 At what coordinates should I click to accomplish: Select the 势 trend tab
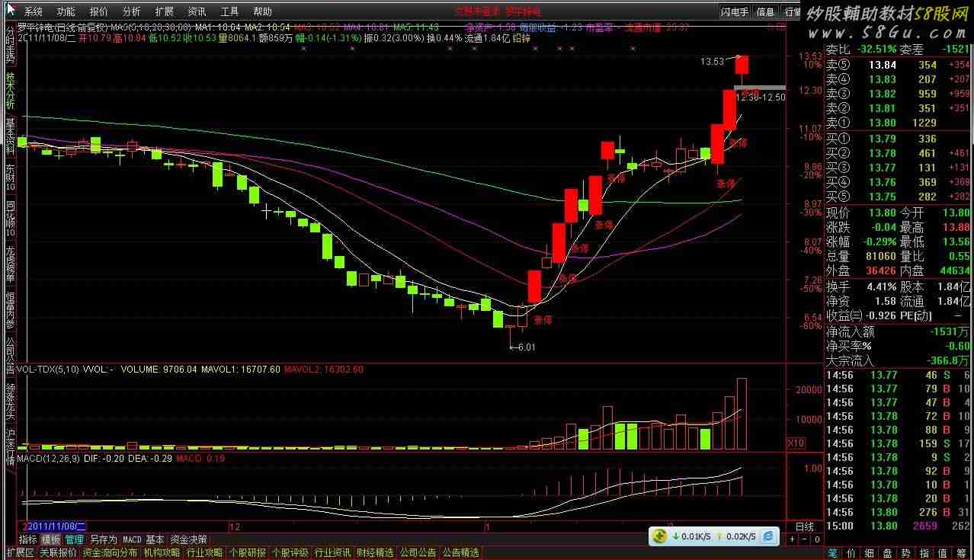coord(906,553)
